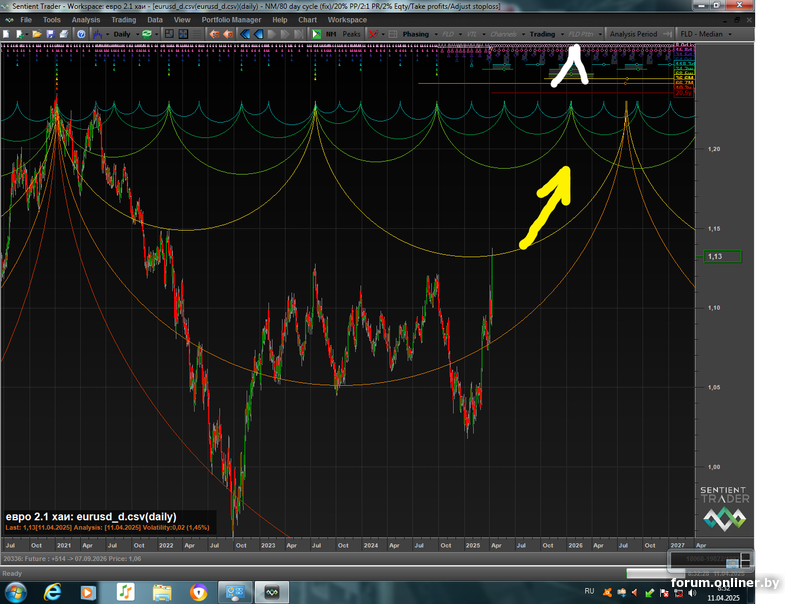The height and width of the screenshot is (604, 800).
Task: Open Windows Explorer folder icon in taskbar
Action: click(162, 593)
